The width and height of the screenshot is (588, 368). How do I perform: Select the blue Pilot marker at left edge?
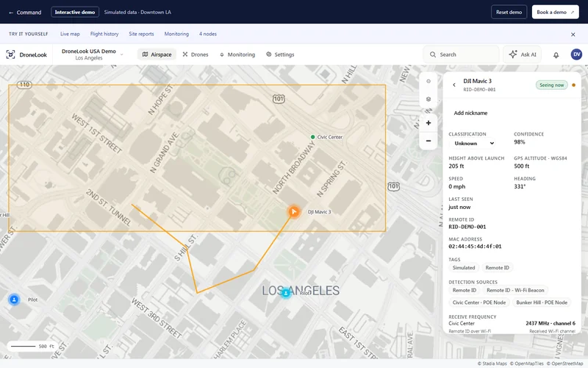14,300
